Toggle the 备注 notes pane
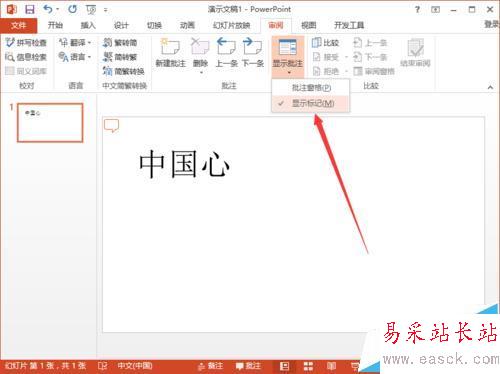Image resolution: width=500 pixels, height=374 pixels. pyautogui.click(x=210, y=366)
